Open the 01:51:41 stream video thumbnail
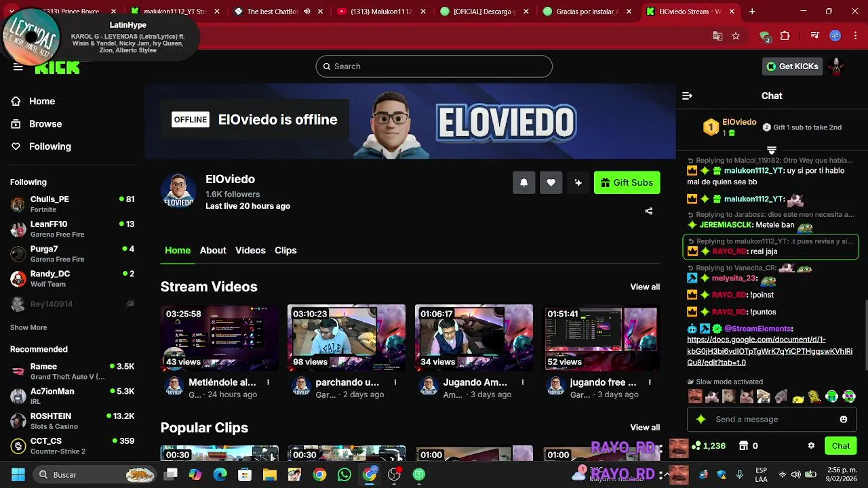868x488 pixels. (601, 338)
